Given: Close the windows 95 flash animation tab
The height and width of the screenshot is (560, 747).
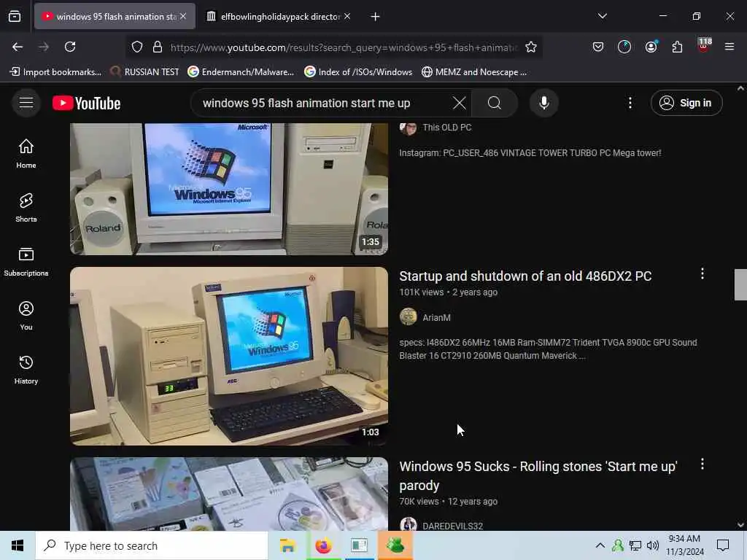Looking at the screenshot, I should (183, 16).
